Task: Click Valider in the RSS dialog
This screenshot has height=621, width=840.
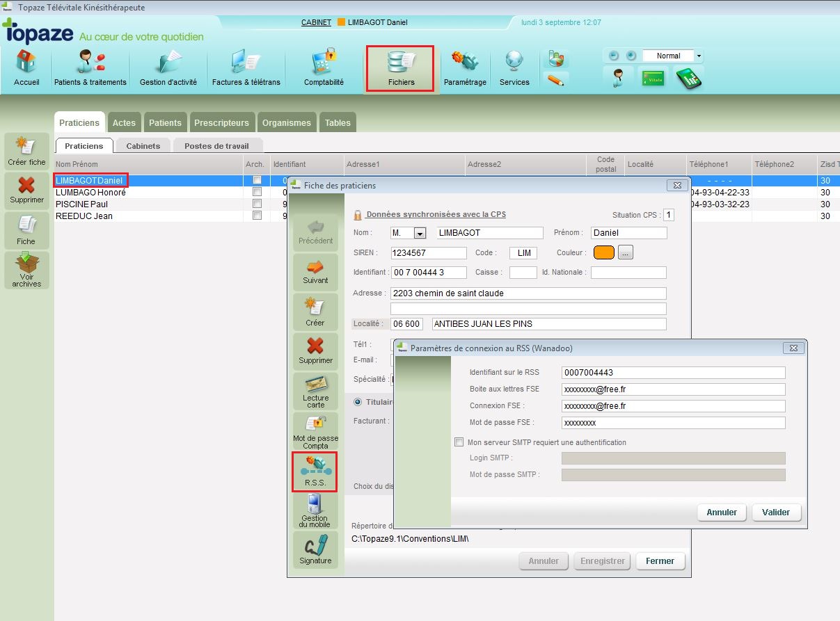Action: point(775,513)
